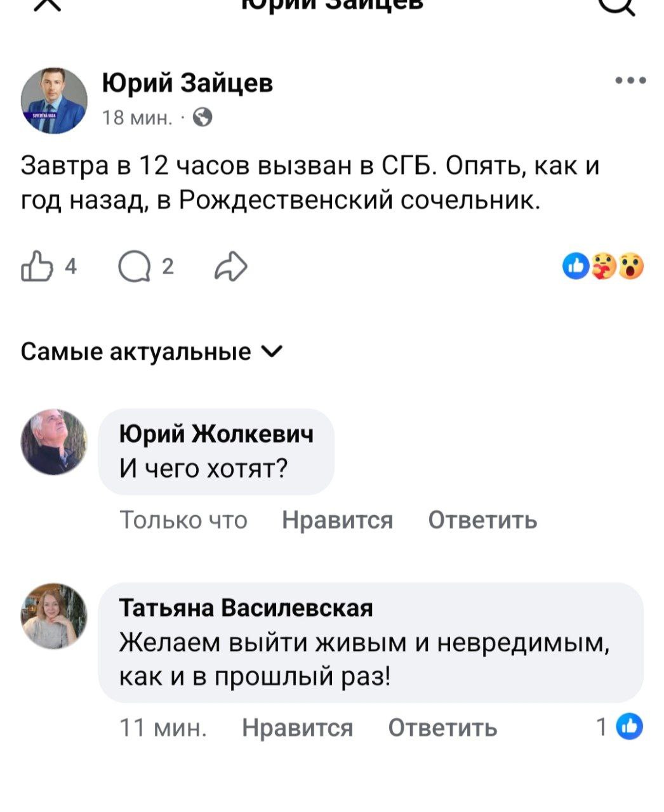The width and height of the screenshot is (664, 812).
Task: Open Юрий Жолкевич's avatar
Action: [x=54, y=442]
